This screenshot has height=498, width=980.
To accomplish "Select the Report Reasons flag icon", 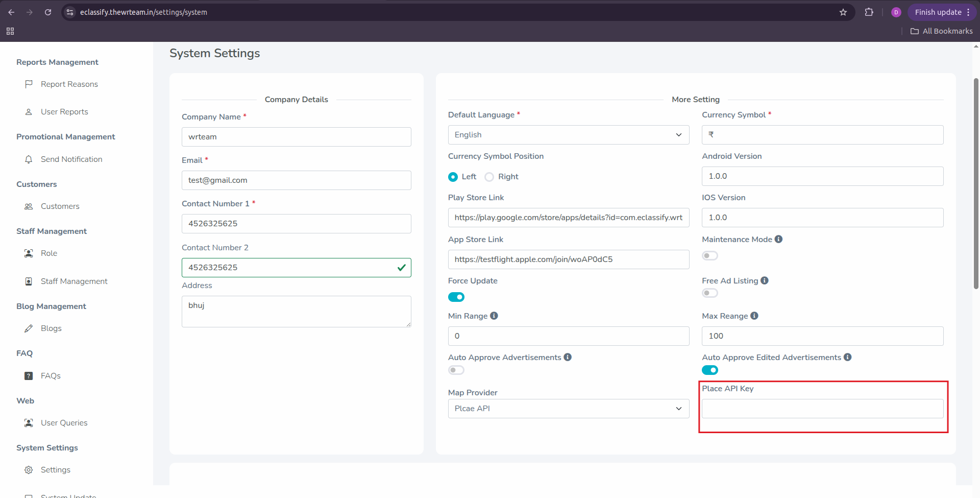I will pyautogui.click(x=29, y=84).
